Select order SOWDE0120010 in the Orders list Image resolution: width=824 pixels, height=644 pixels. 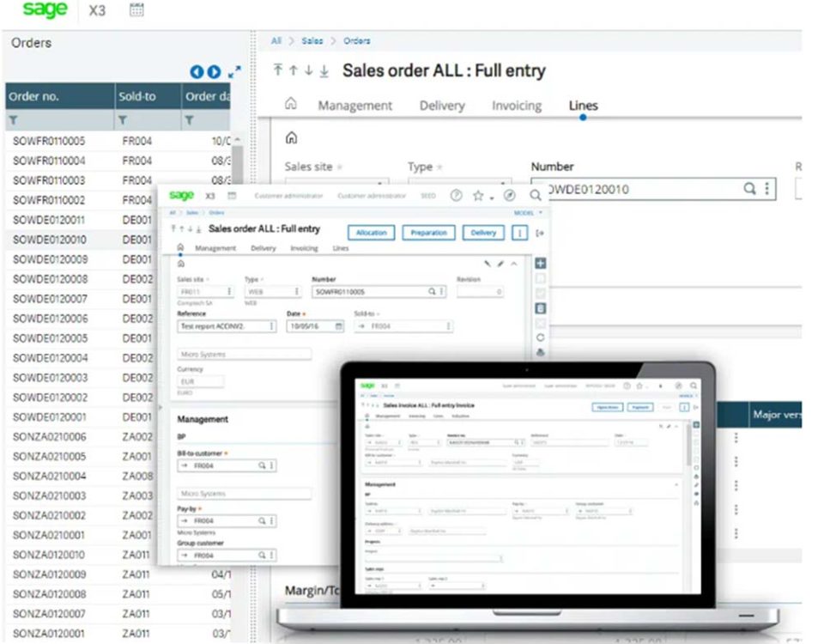(50, 240)
